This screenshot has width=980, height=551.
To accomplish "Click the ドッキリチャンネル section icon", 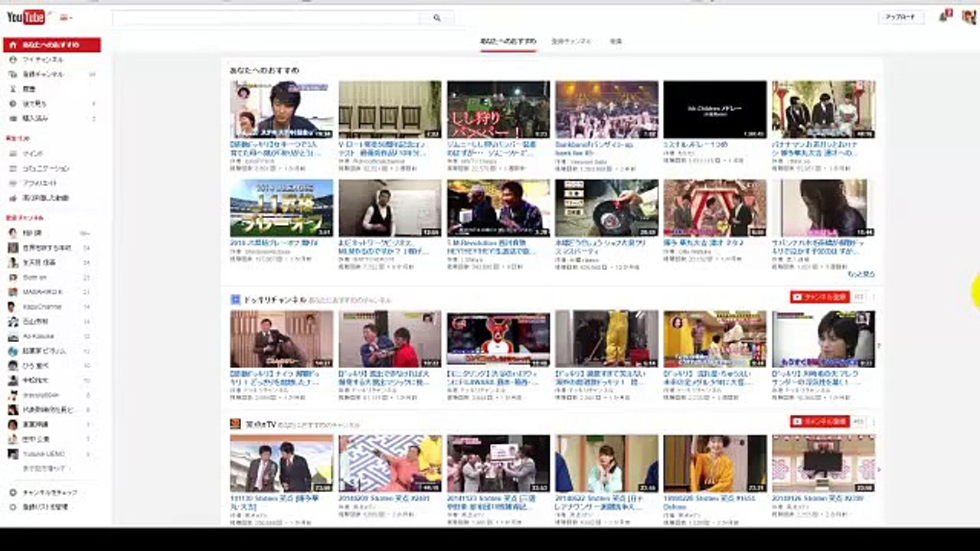I will [x=235, y=299].
